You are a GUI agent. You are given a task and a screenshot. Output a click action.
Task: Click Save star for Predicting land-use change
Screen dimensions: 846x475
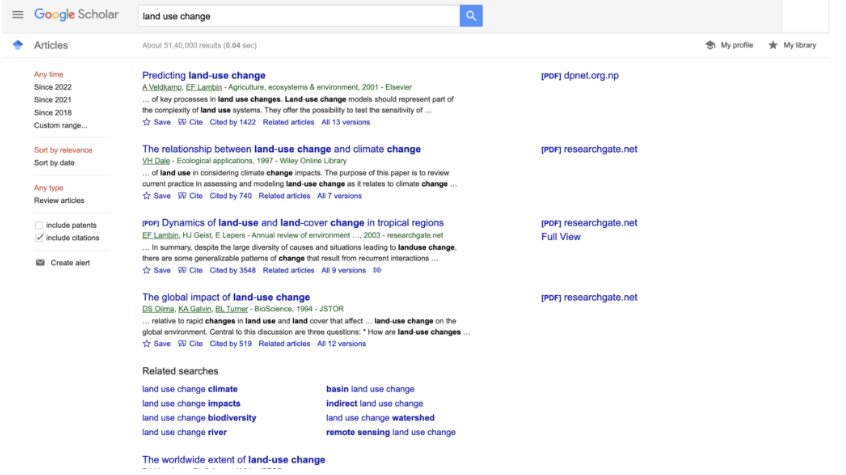(147, 122)
